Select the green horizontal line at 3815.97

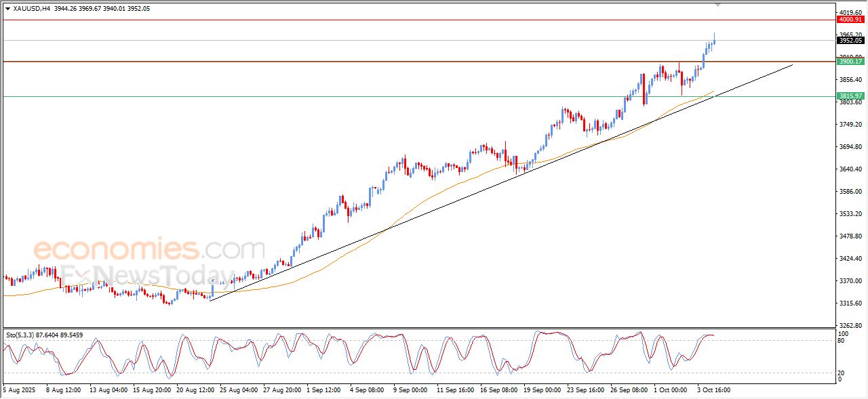coord(339,96)
